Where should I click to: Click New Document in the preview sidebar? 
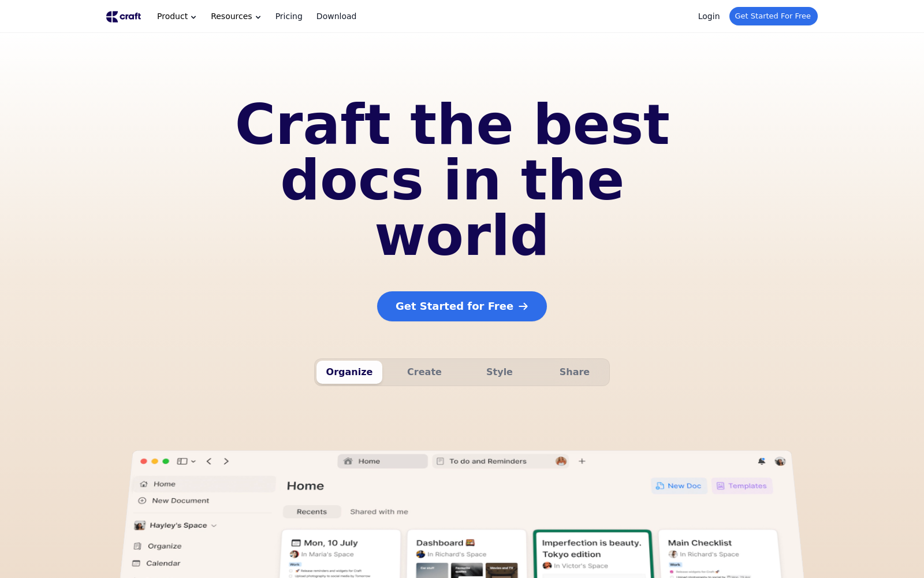[x=174, y=501]
